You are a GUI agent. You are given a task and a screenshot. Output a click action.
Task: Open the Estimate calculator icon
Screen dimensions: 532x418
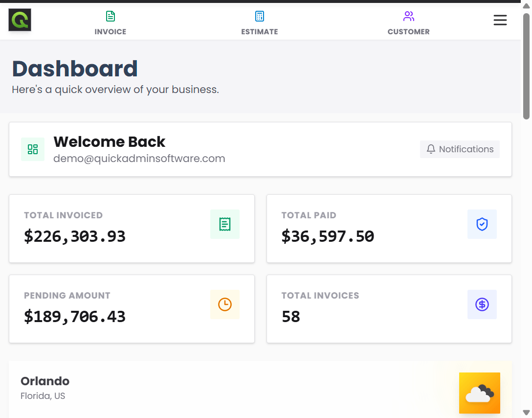pyautogui.click(x=260, y=16)
